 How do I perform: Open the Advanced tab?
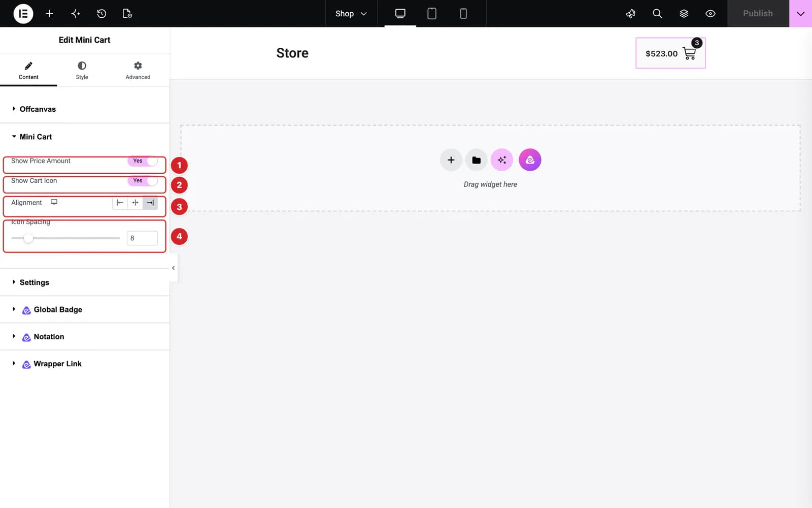click(x=138, y=70)
